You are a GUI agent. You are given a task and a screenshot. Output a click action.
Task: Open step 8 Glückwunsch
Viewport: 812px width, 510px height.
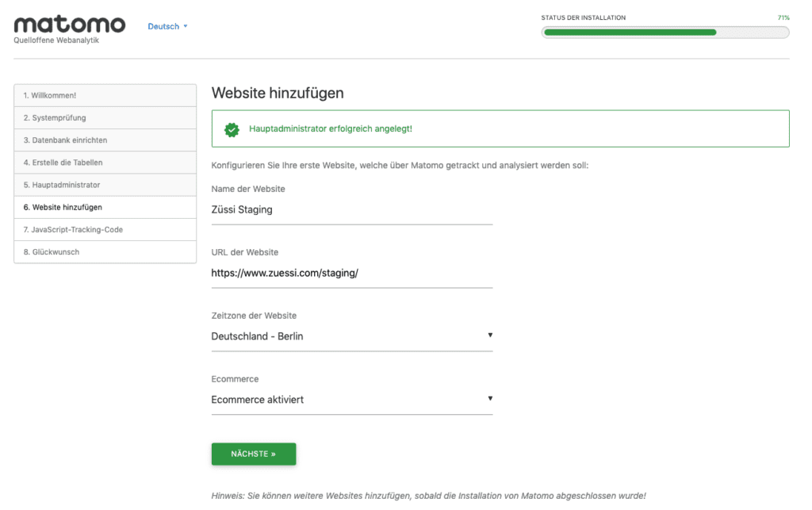[105, 251]
